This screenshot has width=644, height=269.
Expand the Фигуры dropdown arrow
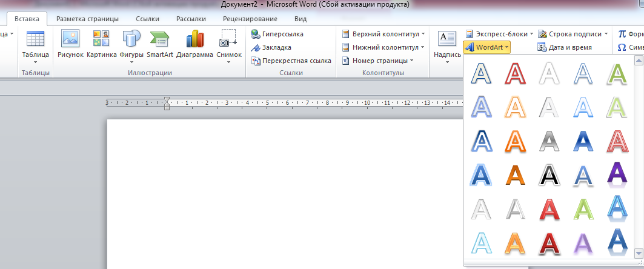pos(131,62)
